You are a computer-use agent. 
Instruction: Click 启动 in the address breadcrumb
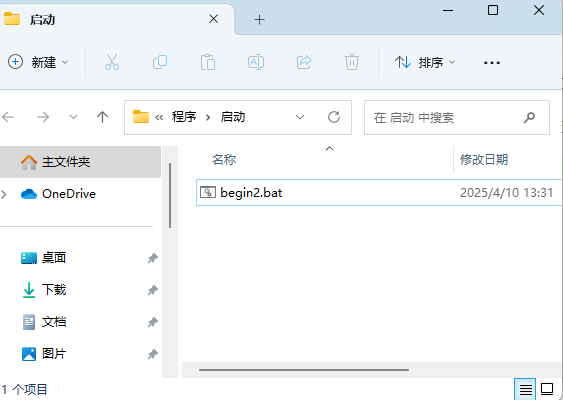(233, 117)
